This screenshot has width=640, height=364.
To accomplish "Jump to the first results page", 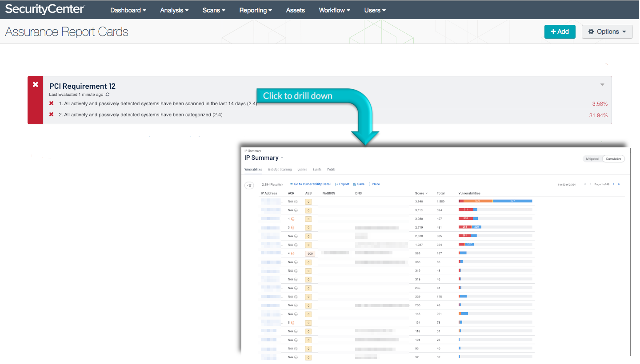I will pyautogui.click(x=585, y=184).
